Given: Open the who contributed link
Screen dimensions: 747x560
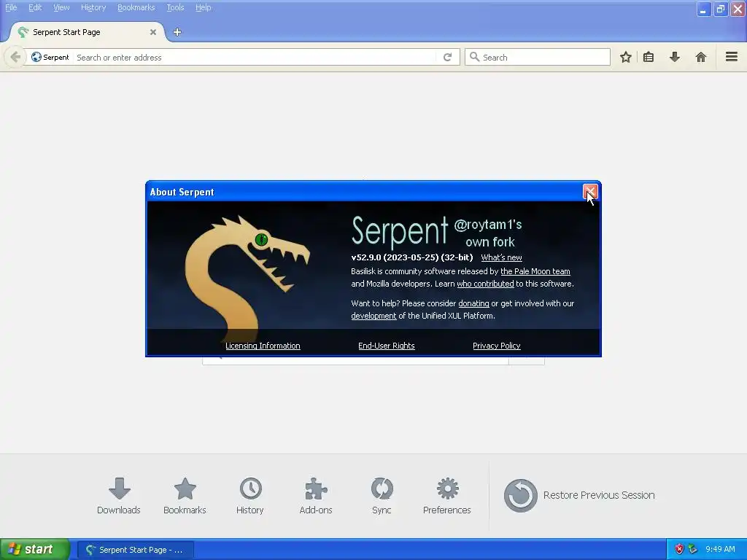Looking at the screenshot, I should (x=485, y=284).
